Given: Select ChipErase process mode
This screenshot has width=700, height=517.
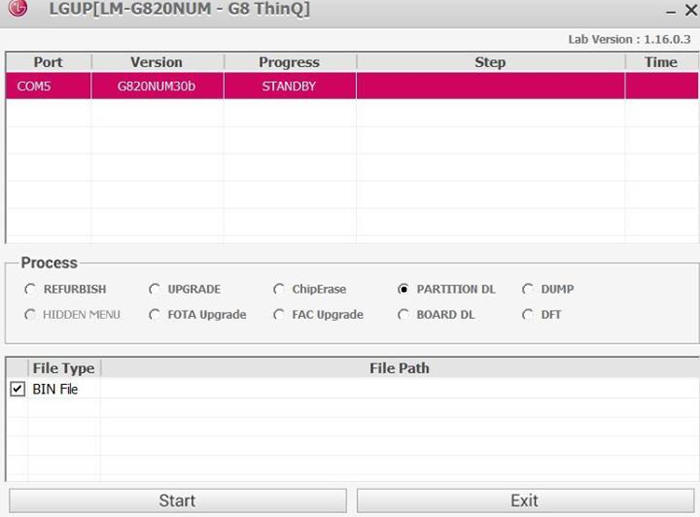Looking at the screenshot, I should tap(280, 289).
